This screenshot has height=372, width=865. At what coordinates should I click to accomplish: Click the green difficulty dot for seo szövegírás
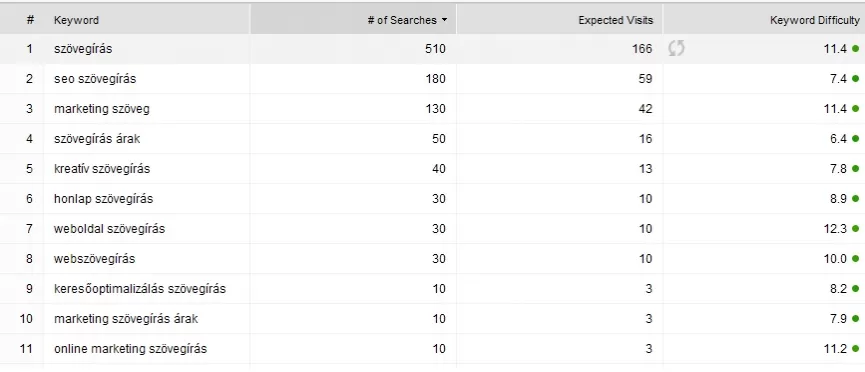click(x=856, y=79)
